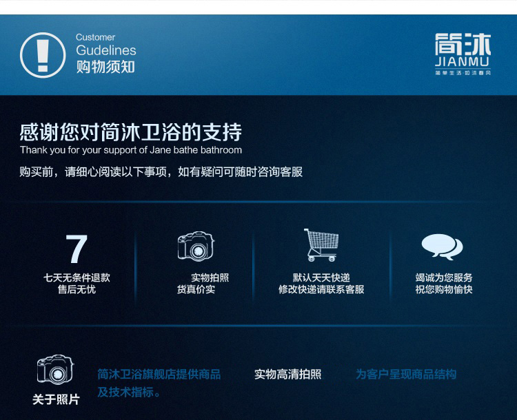Click the small tagline under JIANMU
The image size is (517, 420).
click(x=463, y=73)
